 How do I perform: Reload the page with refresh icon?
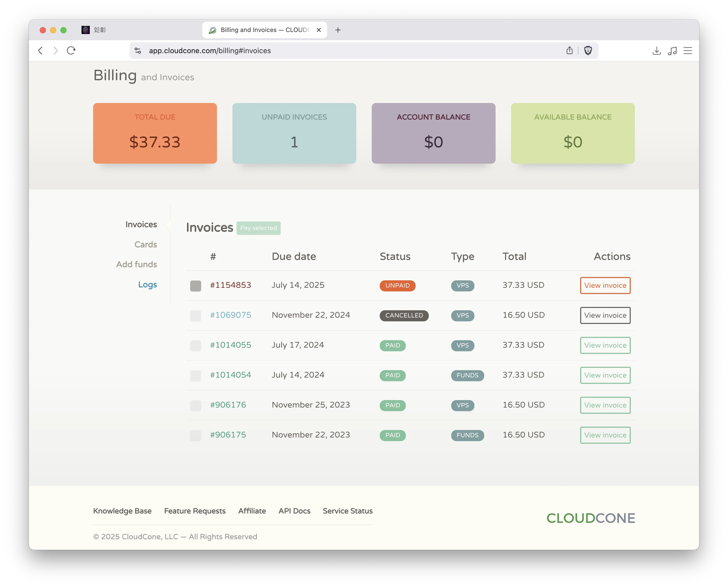click(71, 51)
